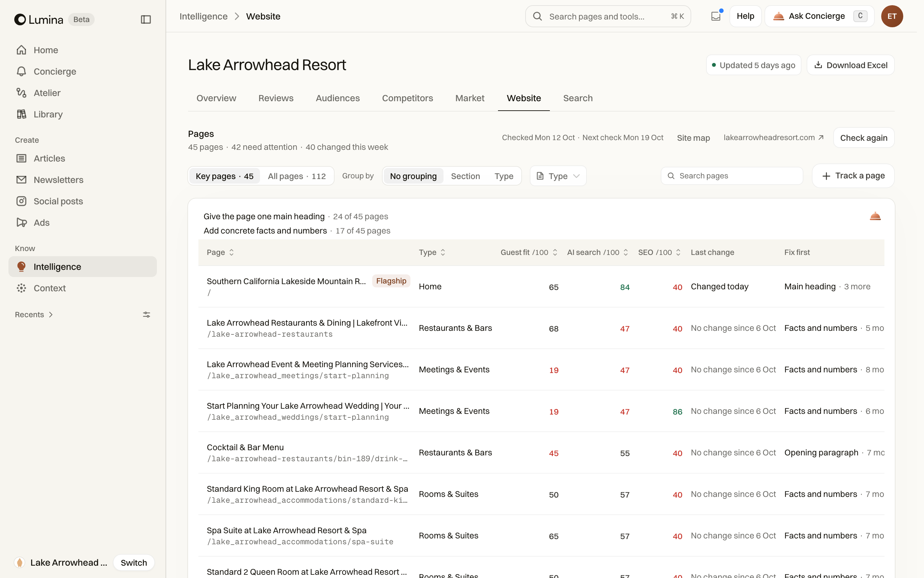This screenshot has width=924, height=578.
Task: Open Atelier in sidebar
Action: (83, 92)
